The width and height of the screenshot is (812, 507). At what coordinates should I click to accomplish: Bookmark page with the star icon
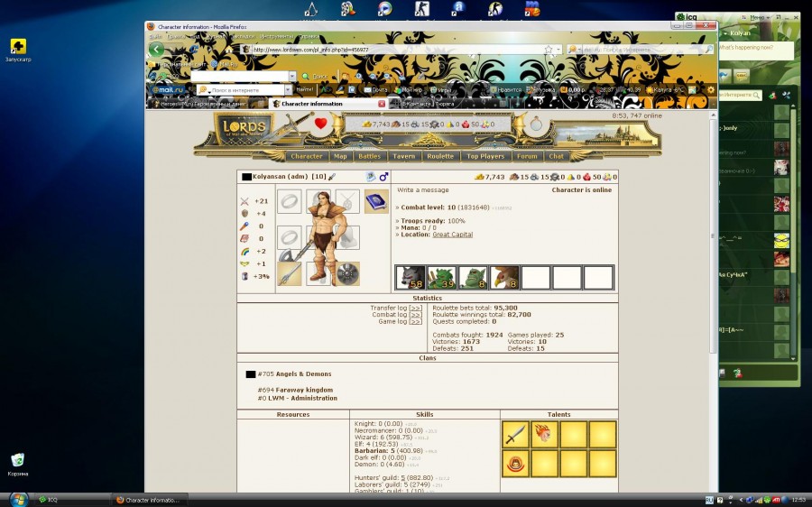(x=549, y=50)
